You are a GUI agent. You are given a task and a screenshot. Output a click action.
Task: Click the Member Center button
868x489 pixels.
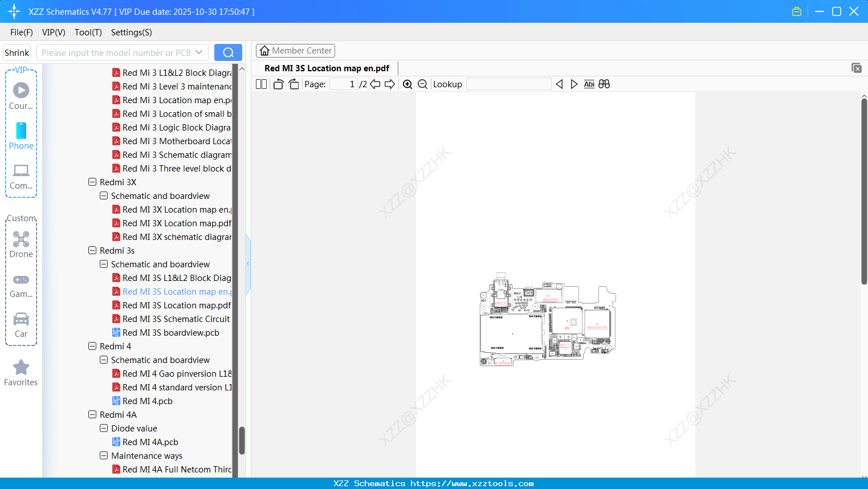295,50
